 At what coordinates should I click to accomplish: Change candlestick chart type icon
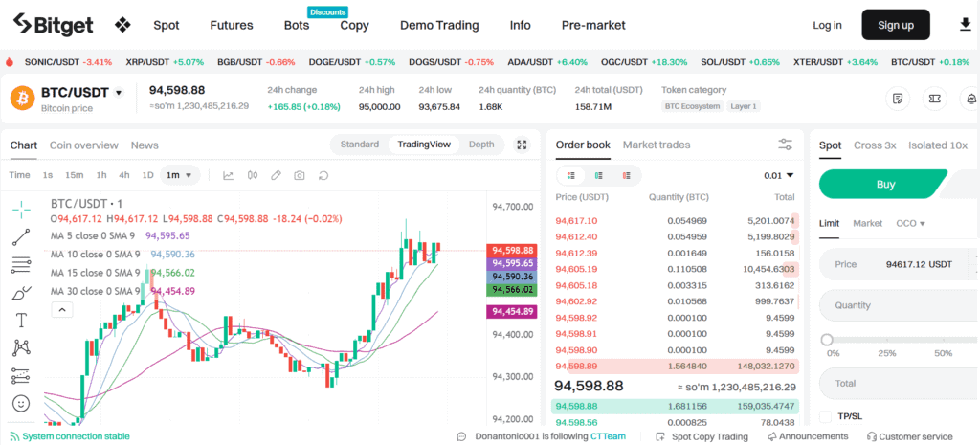pos(253,176)
